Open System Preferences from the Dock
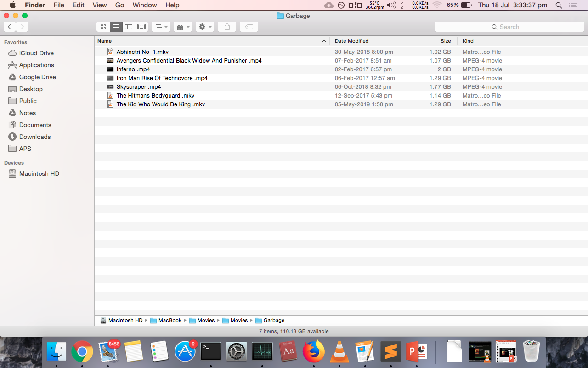 237,352
